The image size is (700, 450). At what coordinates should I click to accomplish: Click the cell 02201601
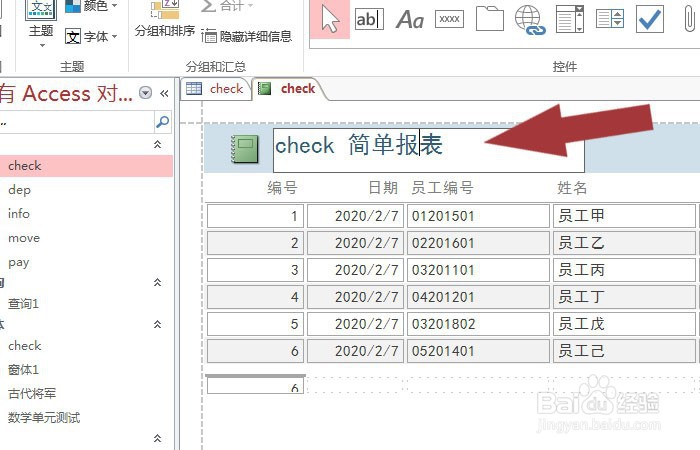point(478,243)
